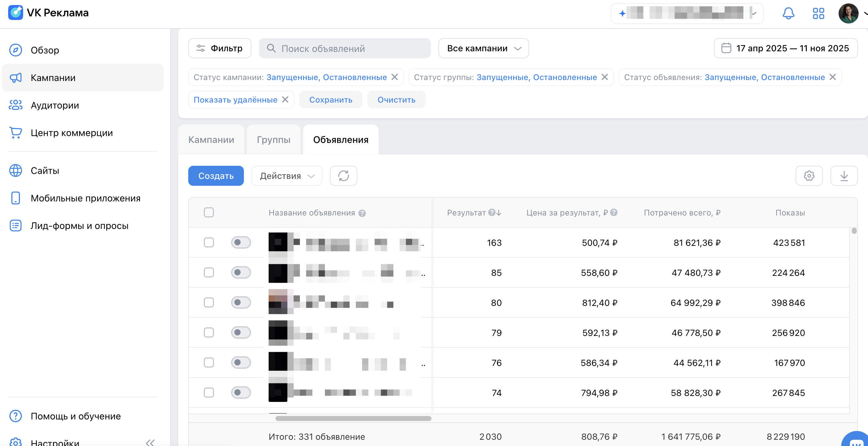
Task: Select the Объявления tab
Action: tap(341, 139)
